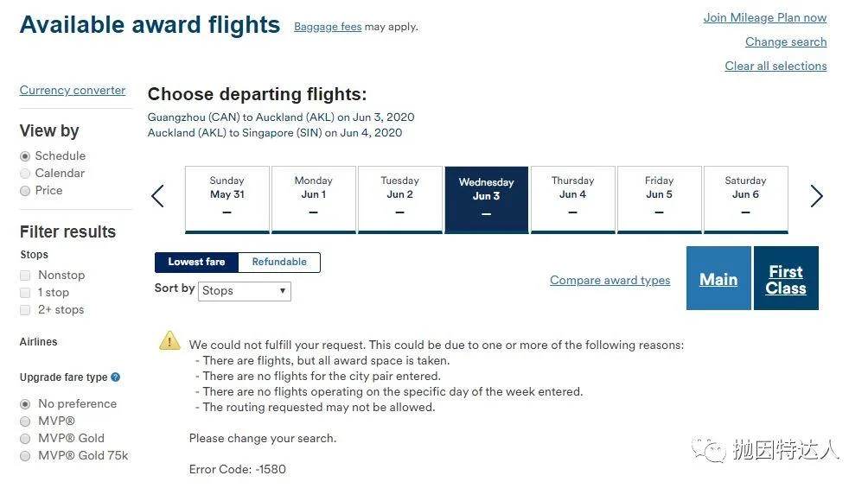The width and height of the screenshot is (868, 488).
Task: Select the Lowest fare tab
Action: [x=196, y=263]
